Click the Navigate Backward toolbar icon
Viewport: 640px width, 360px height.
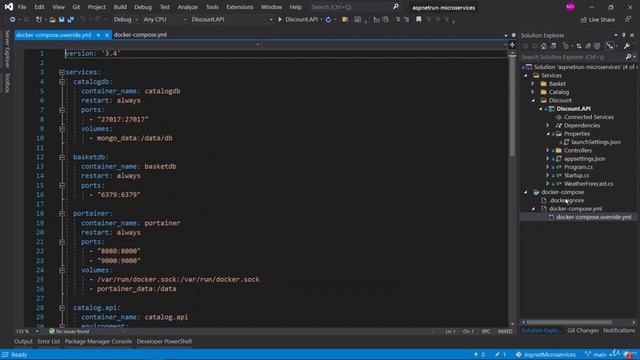(13, 19)
